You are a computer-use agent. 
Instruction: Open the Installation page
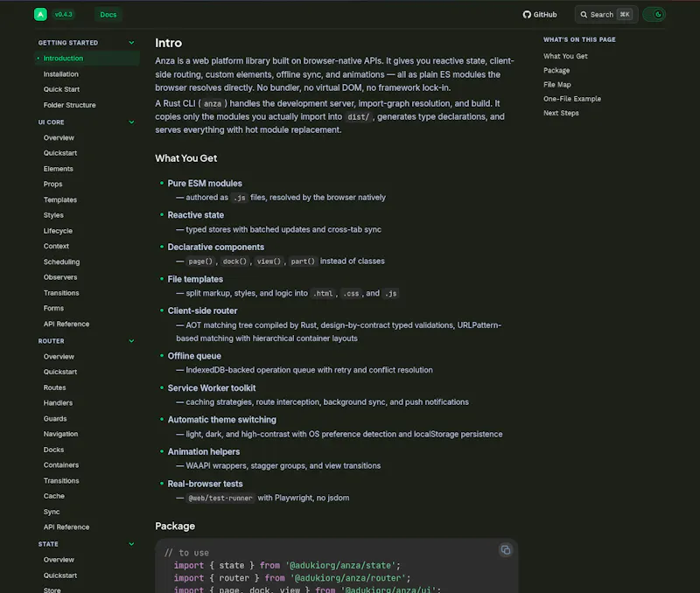pyautogui.click(x=60, y=74)
